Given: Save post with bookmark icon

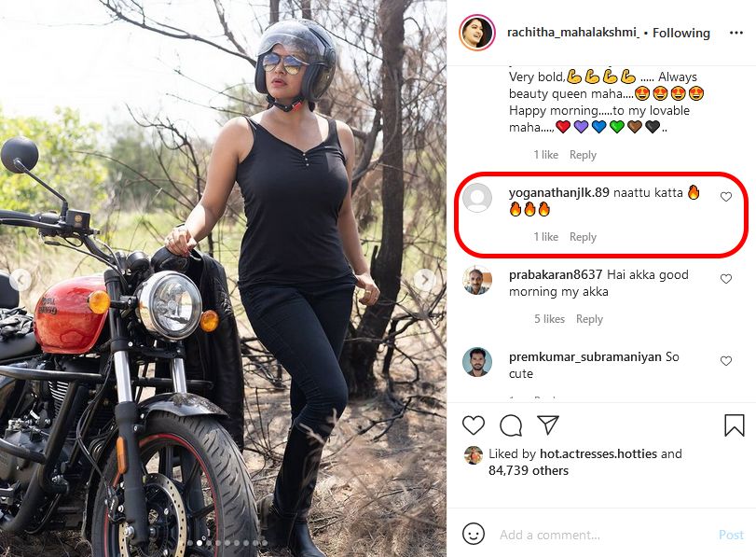Looking at the screenshot, I should 734,426.
